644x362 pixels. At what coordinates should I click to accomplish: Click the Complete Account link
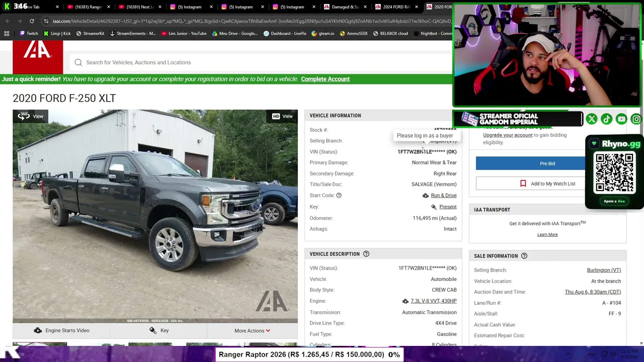point(325,79)
